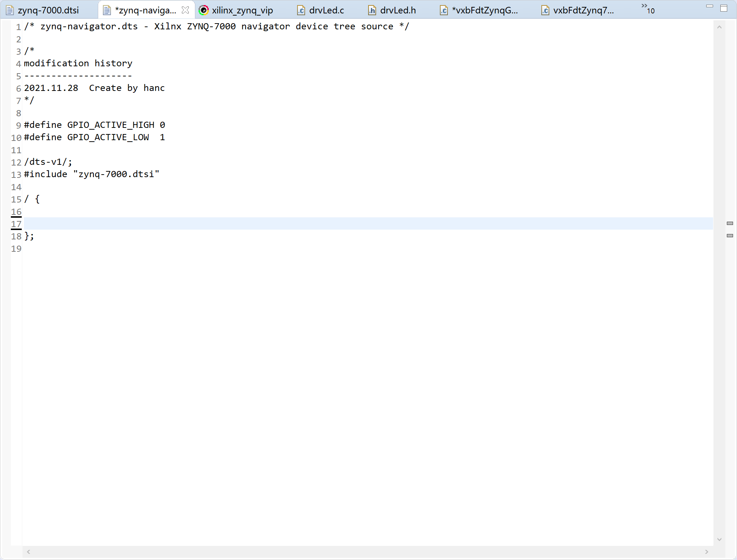The image size is (737, 560).
Task: Click the vxbFdtZynq7 C file icon
Action: [x=545, y=11]
